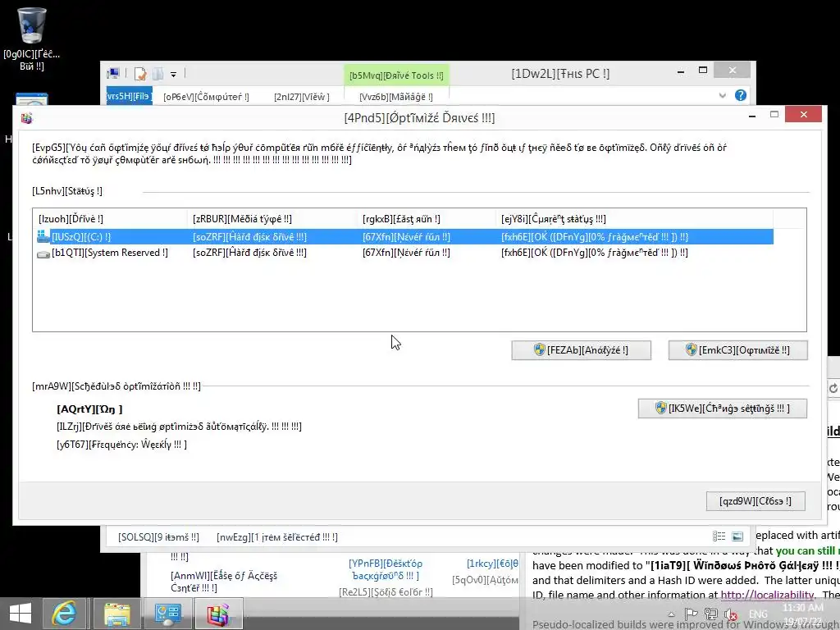Image resolution: width=840 pixels, height=630 pixels.
Task: Click Never run cell in System Reserved row
Action: pyautogui.click(x=406, y=253)
